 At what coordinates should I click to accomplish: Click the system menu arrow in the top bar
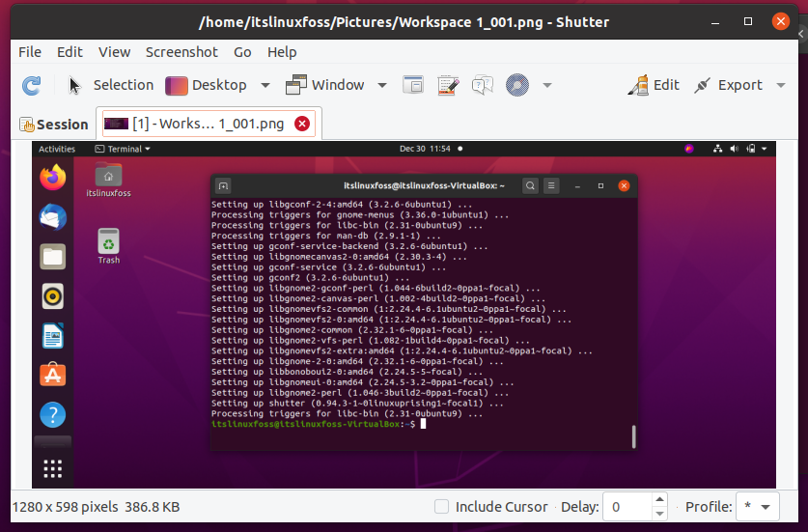(x=765, y=149)
